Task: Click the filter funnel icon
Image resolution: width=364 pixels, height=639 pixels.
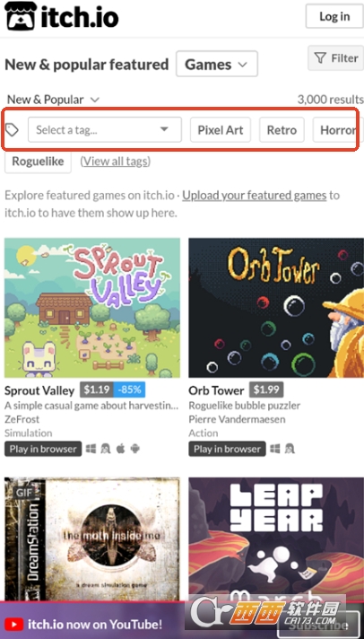Action: (x=320, y=58)
